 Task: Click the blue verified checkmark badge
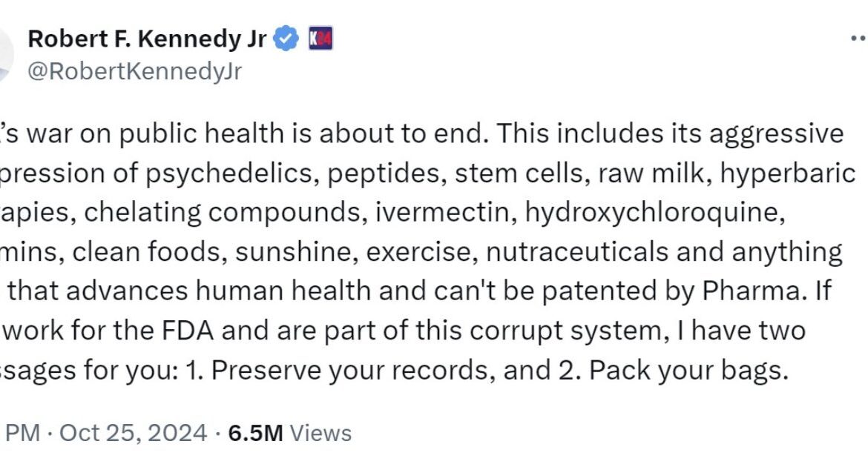[x=286, y=39]
